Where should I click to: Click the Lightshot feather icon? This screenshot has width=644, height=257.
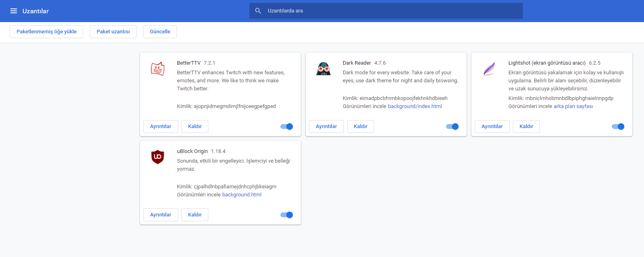[489, 69]
